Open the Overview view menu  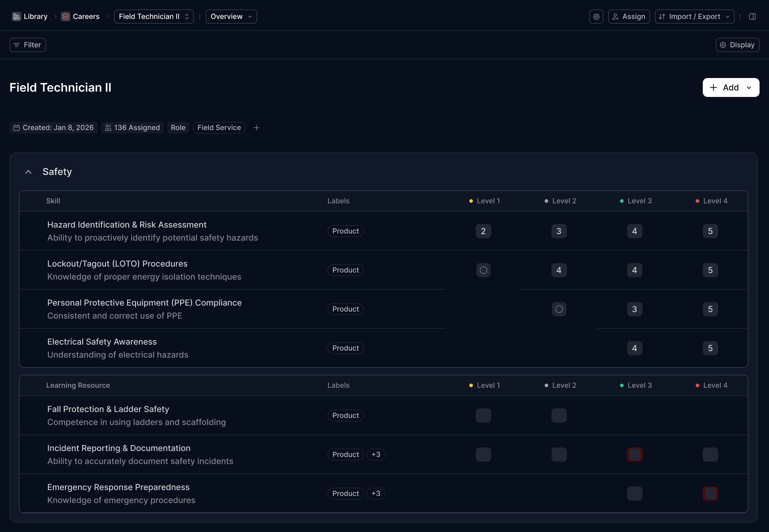pyautogui.click(x=231, y=16)
